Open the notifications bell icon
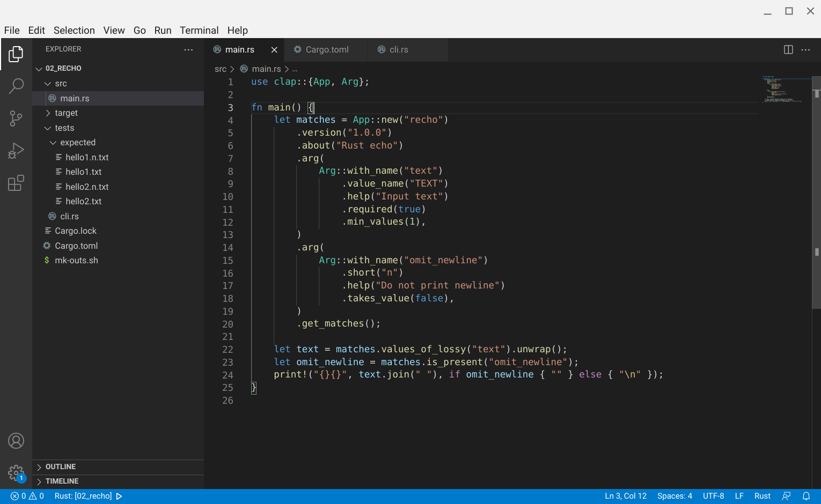 coord(806,496)
